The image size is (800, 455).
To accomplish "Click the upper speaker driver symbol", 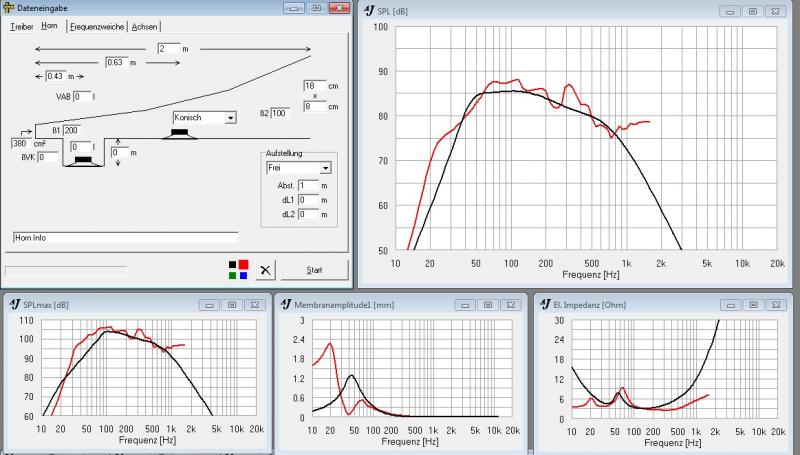I will (179, 131).
